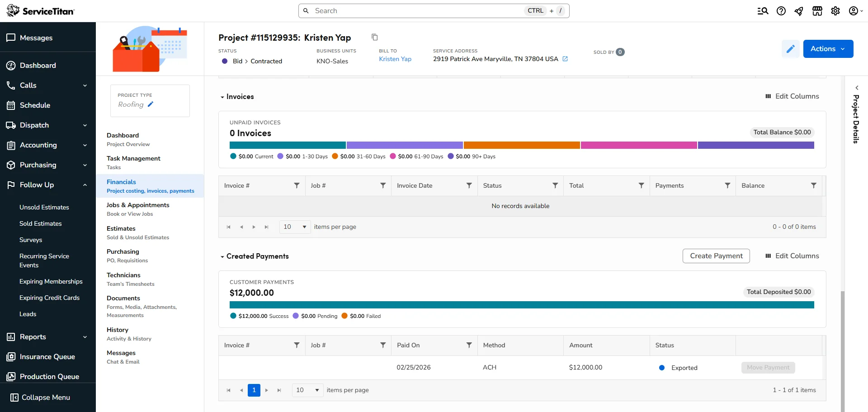868x412 pixels.
Task: Open the Marketplace storefront icon
Action: (x=817, y=10)
